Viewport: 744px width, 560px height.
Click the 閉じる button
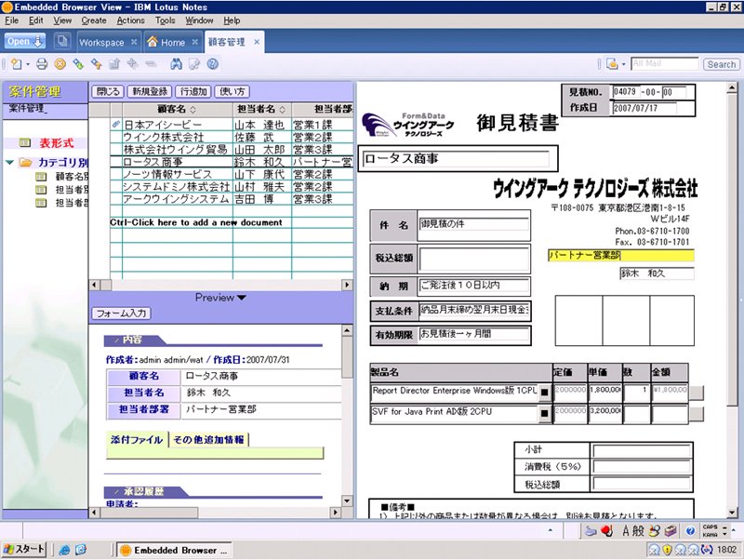pos(108,91)
